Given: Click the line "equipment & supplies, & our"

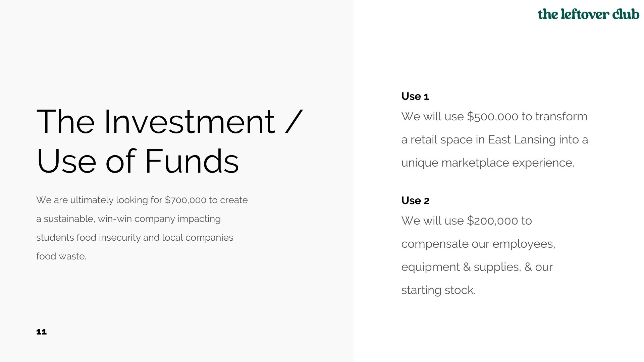Looking at the screenshot, I should (x=477, y=267).
